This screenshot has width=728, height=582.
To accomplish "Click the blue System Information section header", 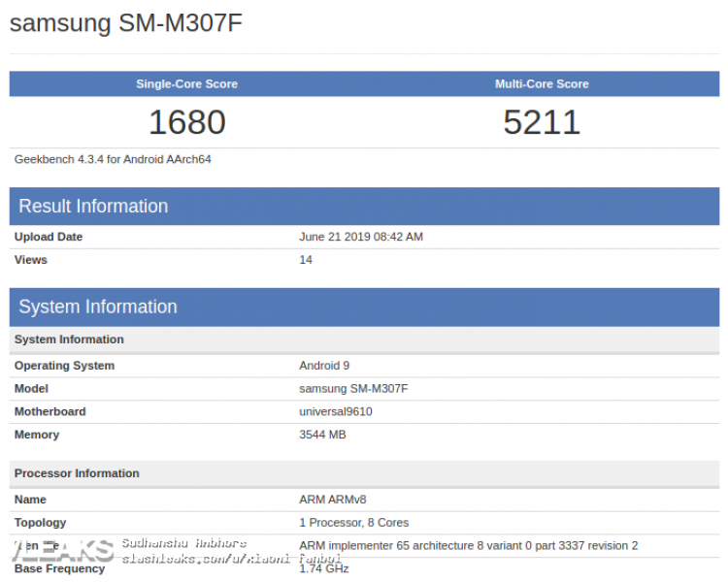I will coord(98,307).
